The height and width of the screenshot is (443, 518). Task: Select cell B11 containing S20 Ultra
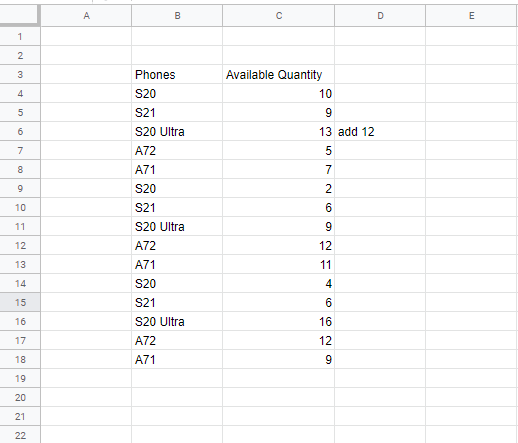click(x=177, y=226)
